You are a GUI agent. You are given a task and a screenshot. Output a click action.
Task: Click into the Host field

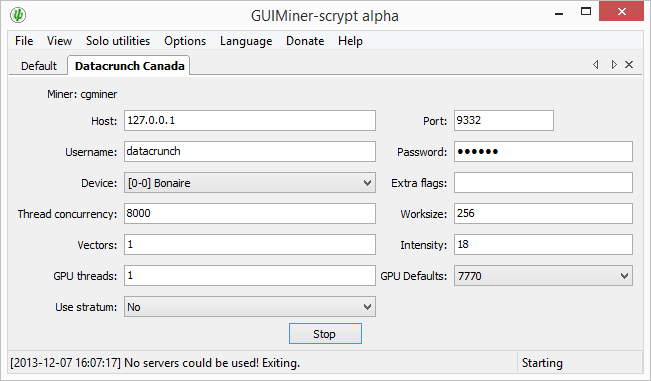[x=250, y=120]
